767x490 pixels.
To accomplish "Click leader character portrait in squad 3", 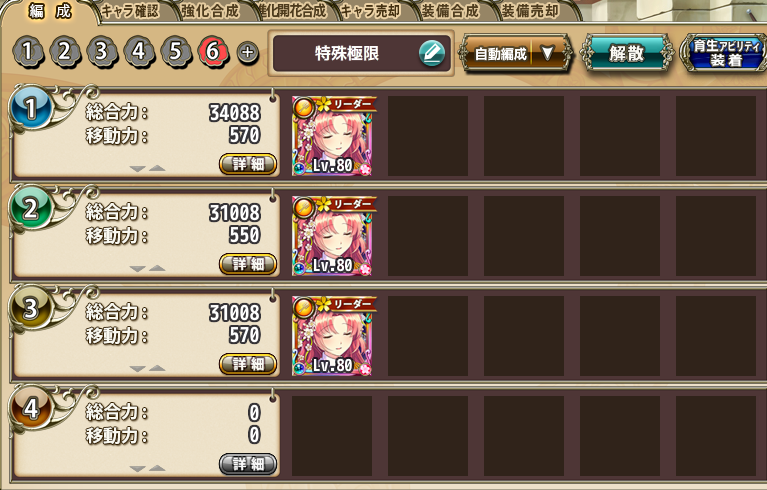I will [332, 336].
